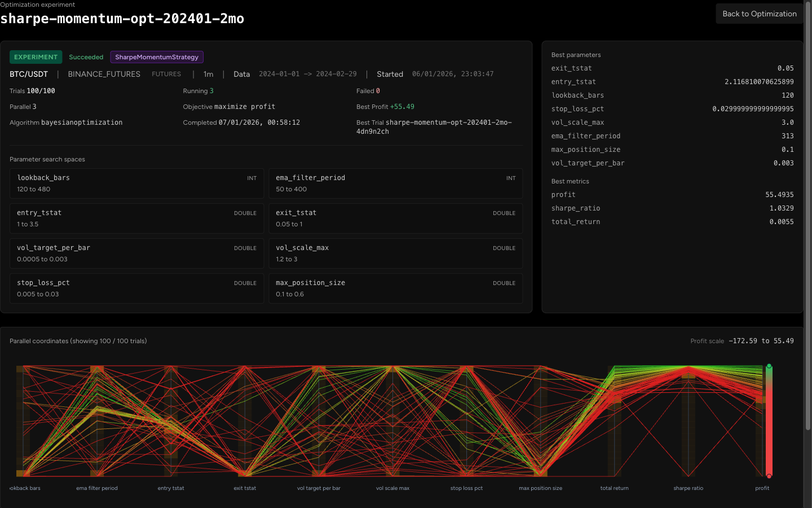This screenshot has height=508, width=812.
Task: Click best vol_scale_max value 3.0
Action: pyautogui.click(x=787, y=122)
